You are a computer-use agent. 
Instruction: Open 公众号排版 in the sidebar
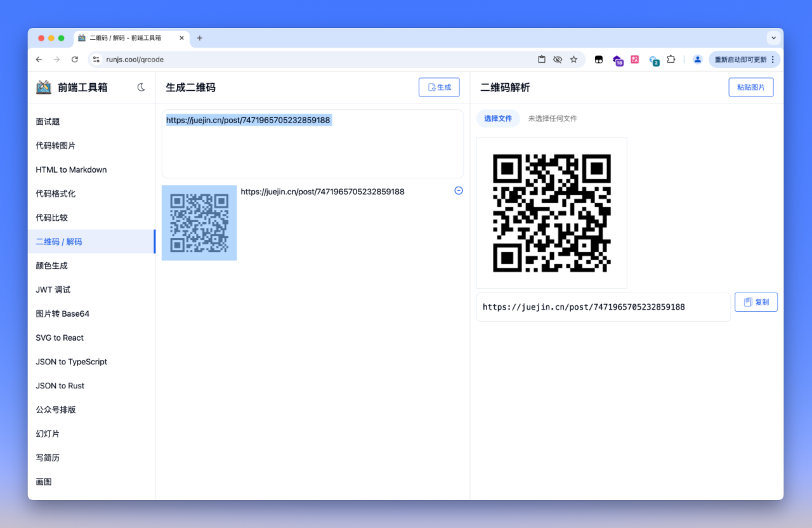pos(91,410)
